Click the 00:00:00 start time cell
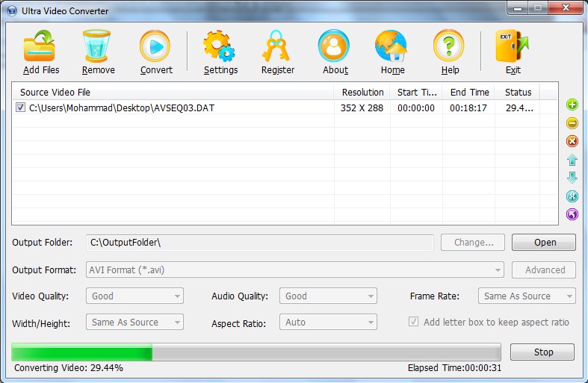Screen dimensions: 588x383 click(x=416, y=108)
